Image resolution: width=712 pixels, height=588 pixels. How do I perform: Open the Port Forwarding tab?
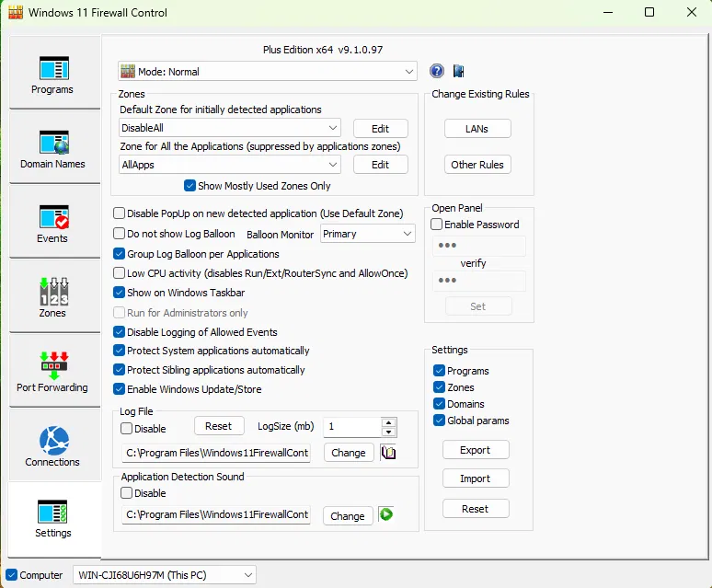click(54, 371)
